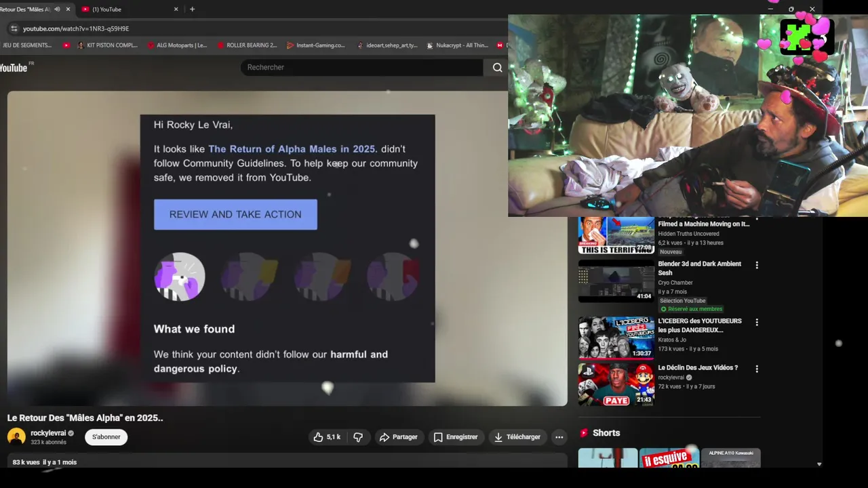This screenshot has height=488, width=868.
Task: Open a new browser tab with plus
Action: point(193,9)
